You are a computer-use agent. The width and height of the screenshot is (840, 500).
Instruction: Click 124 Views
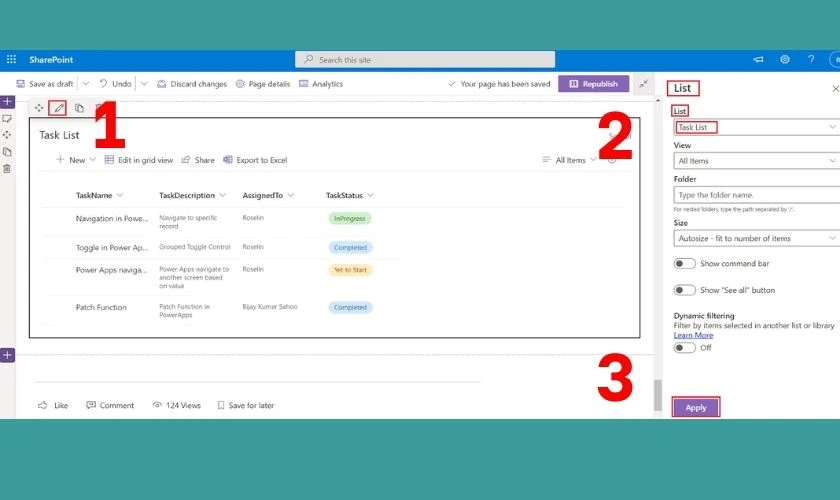coord(176,405)
